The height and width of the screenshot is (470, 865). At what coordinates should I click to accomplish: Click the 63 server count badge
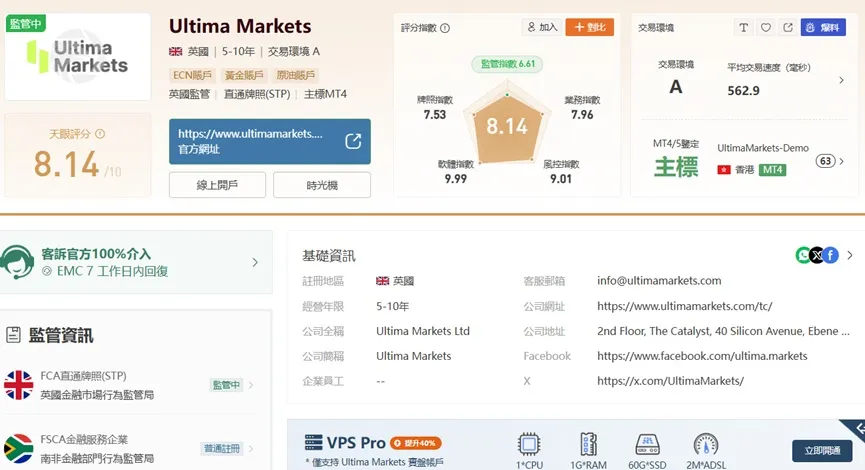coord(825,161)
